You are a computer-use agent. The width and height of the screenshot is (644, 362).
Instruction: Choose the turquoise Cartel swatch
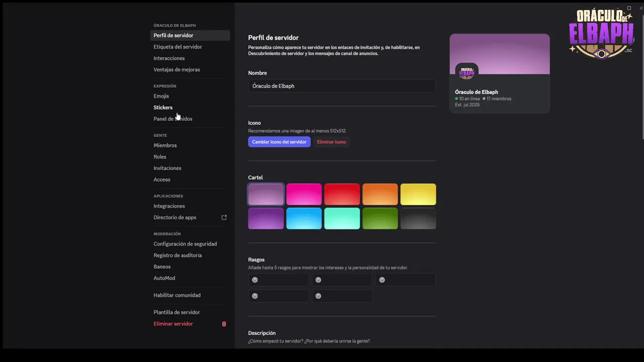coord(342,218)
